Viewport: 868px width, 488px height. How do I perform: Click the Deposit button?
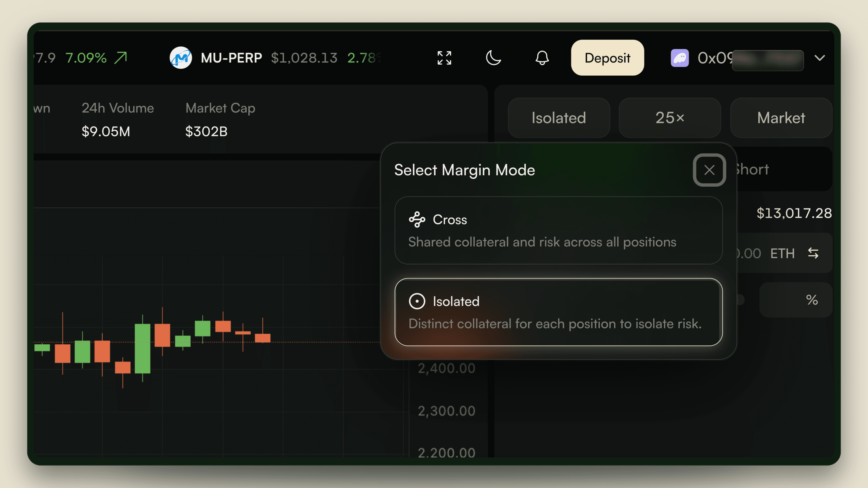(607, 58)
